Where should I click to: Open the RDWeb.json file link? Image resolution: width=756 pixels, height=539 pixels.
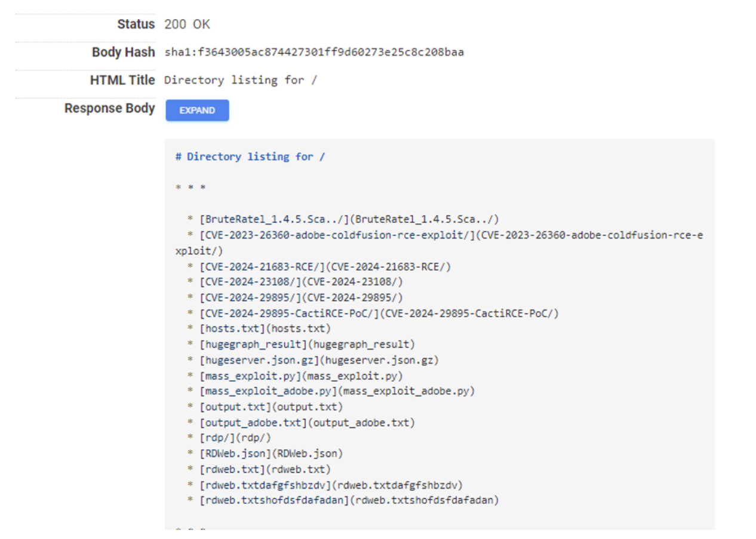point(232,454)
